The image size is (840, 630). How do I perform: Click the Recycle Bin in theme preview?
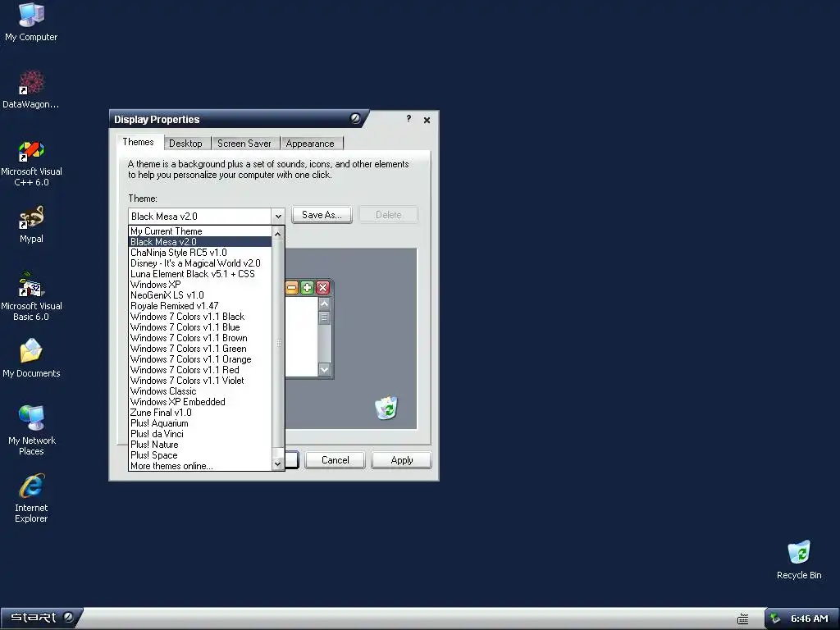pyautogui.click(x=386, y=408)
